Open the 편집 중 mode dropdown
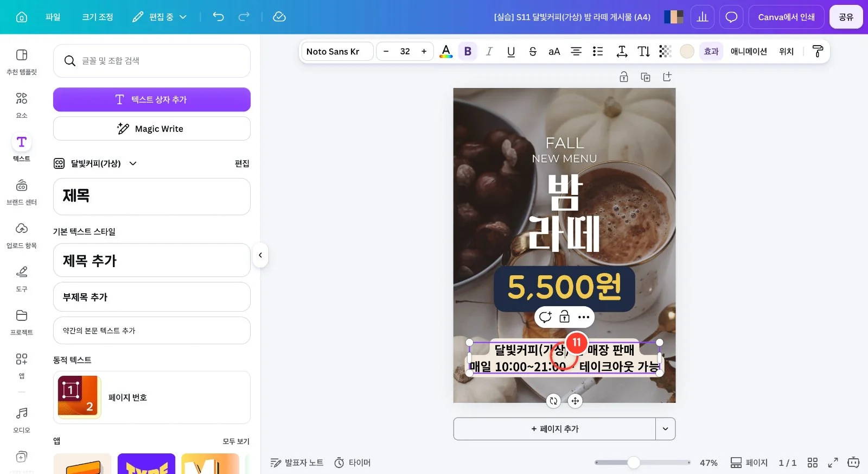Screen dimensions: 868x474 coord(159,17)
